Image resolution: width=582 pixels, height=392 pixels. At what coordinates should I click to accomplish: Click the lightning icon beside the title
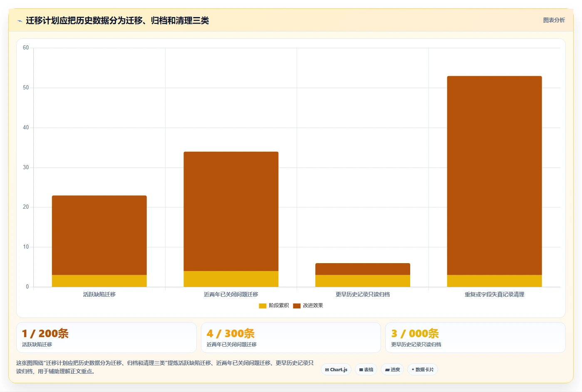[20, 21]
